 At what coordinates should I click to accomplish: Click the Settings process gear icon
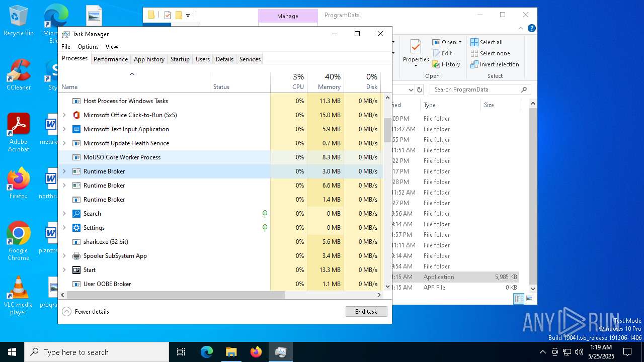(x=76, y=228)
